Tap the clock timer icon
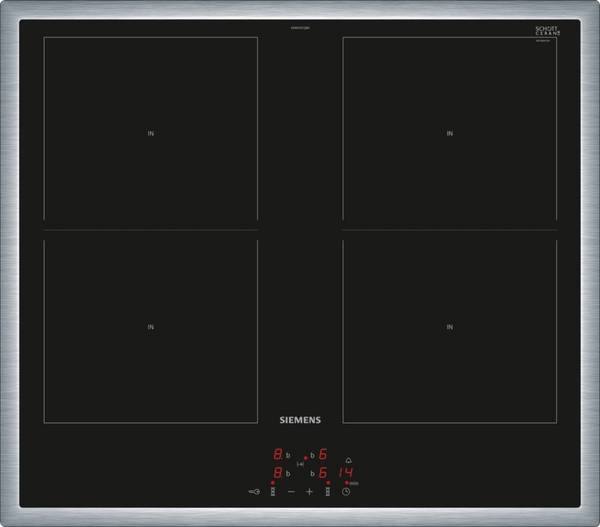Viewport: 600px width, 527px height. 346,492
